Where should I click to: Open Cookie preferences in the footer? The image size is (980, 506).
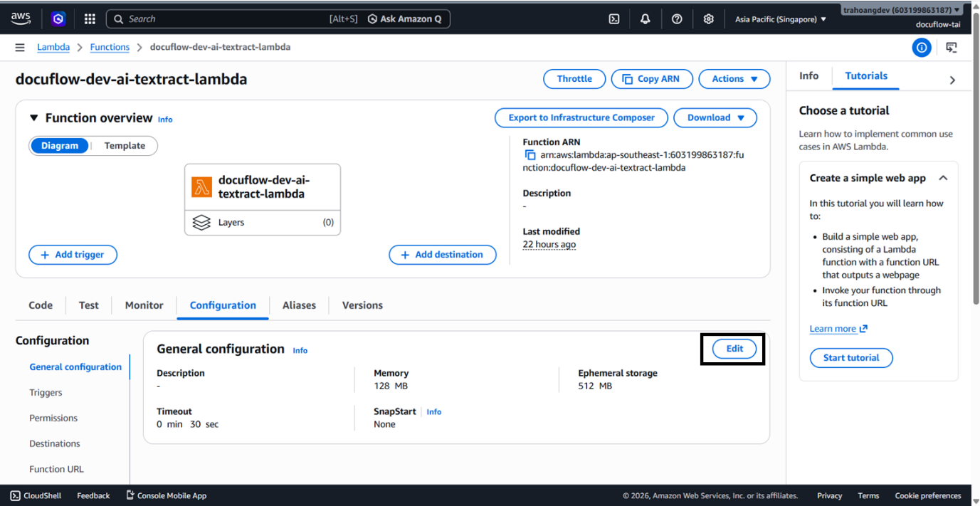click(x=928, y=495)
